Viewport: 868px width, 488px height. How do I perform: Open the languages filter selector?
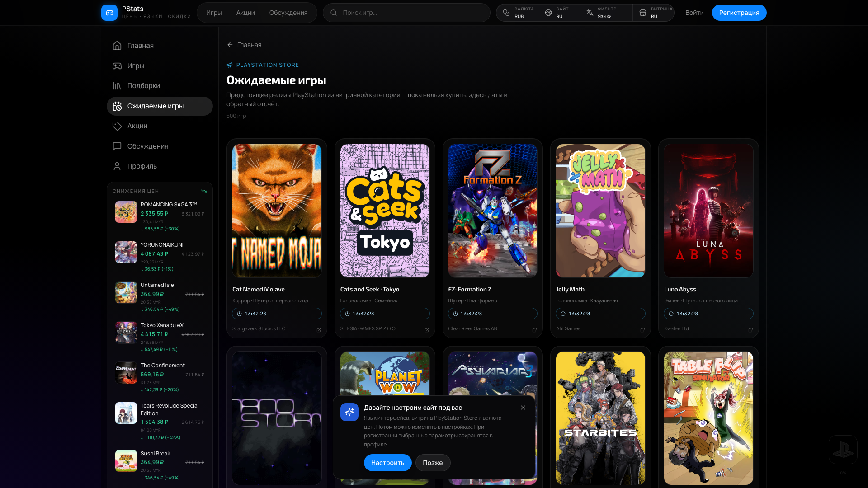click(x=606, y=13)
